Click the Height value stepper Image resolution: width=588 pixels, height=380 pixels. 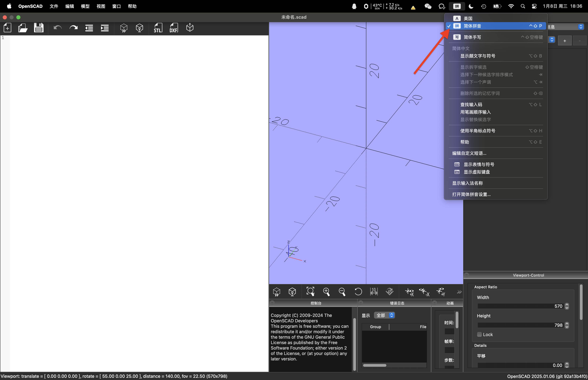click(x=567, y=325)
